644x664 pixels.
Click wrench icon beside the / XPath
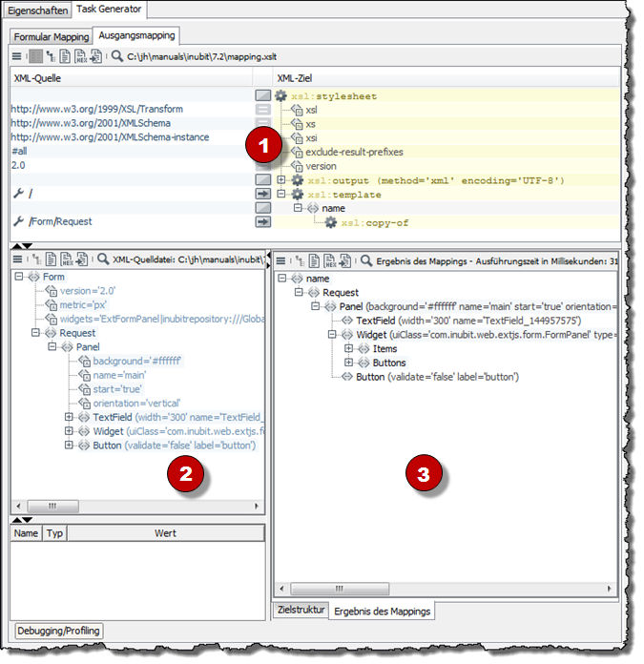pos(18,193)
